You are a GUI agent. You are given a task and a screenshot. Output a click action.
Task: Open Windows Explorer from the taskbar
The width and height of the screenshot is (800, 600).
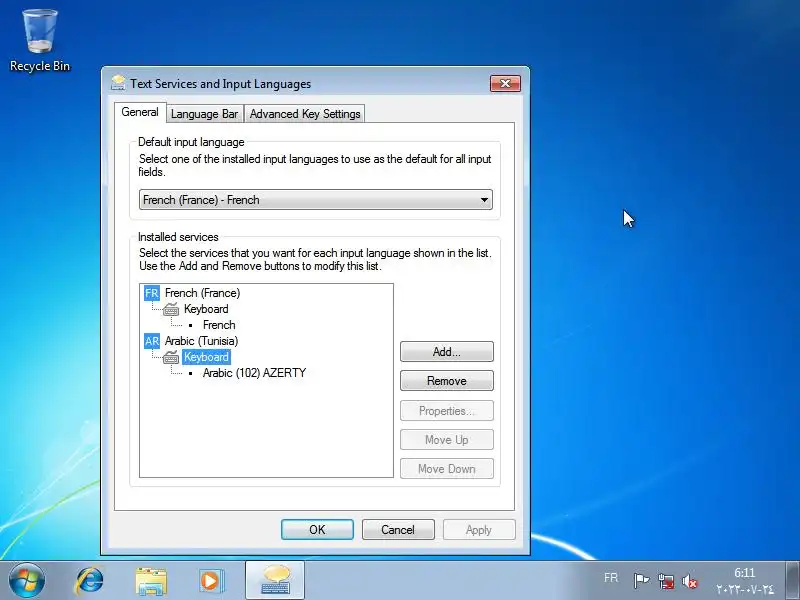click(x=151, y=581)
